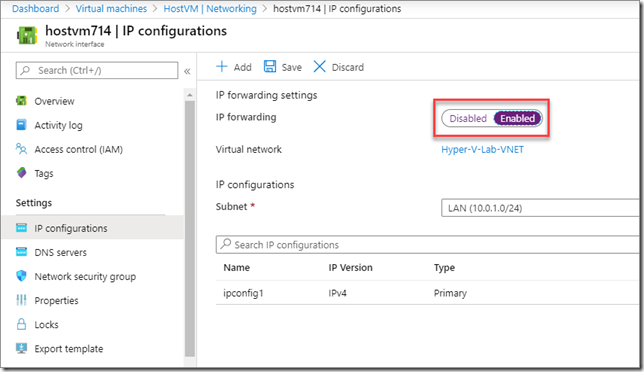Click the magnifier in sidebar search
This screenshot has height=372, width=644.
(25, 70)
